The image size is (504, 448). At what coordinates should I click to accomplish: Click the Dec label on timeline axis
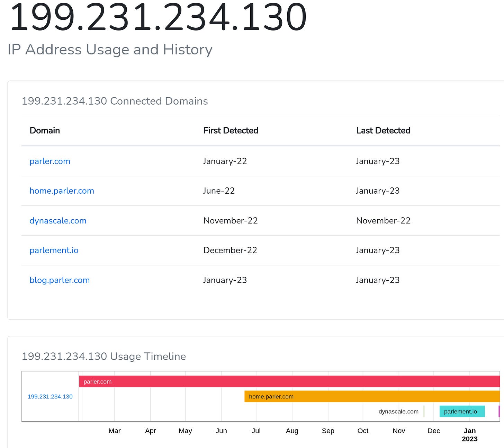pyautogui.click(x=434, y=431)
